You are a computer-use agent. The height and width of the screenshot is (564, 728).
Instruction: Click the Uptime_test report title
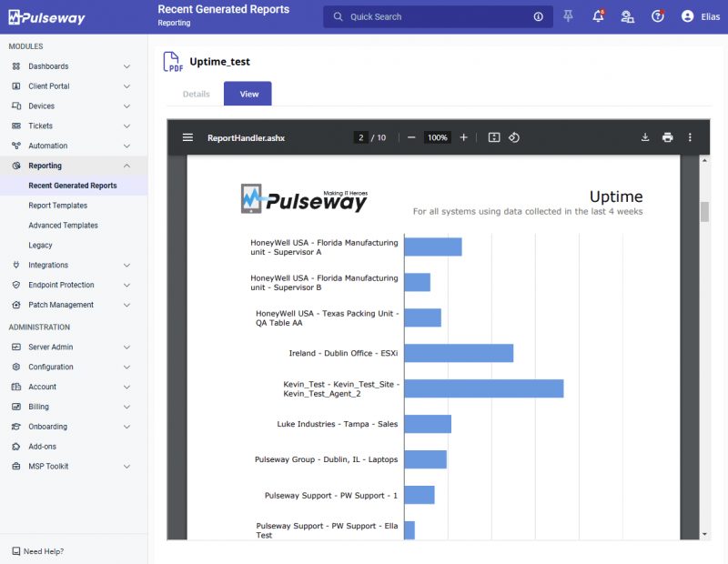tap(219, 62)
